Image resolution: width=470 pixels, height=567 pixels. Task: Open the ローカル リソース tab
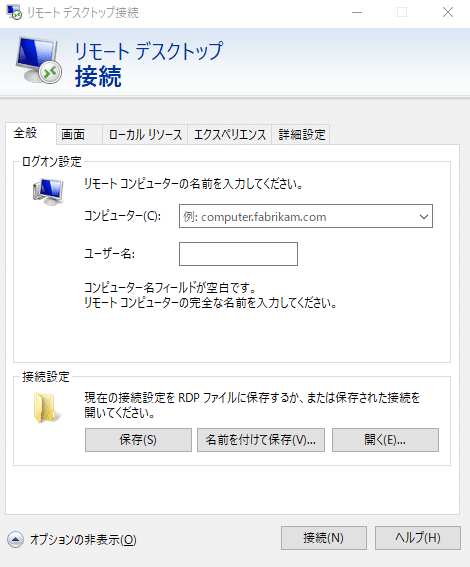click(145, 135)
